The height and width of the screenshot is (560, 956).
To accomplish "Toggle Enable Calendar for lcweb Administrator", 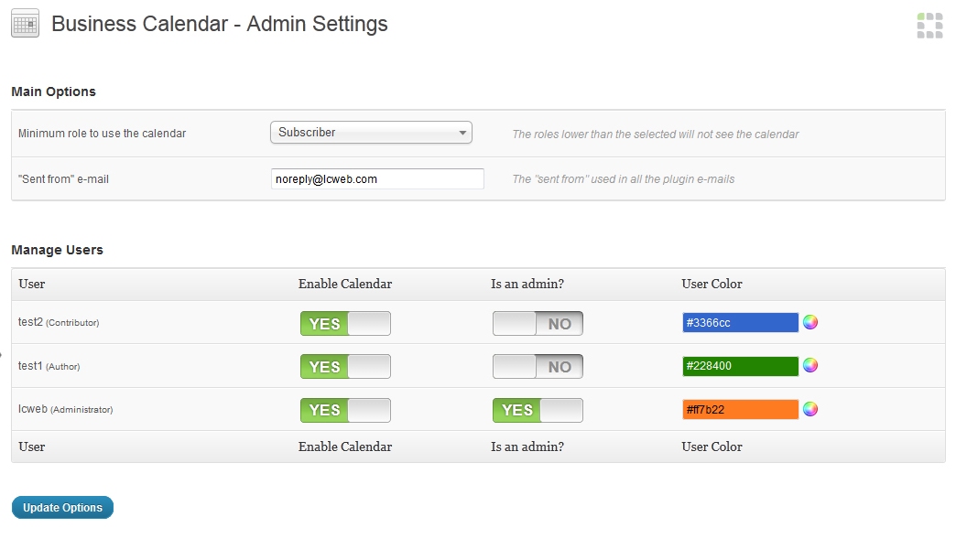I will point(345,410).
